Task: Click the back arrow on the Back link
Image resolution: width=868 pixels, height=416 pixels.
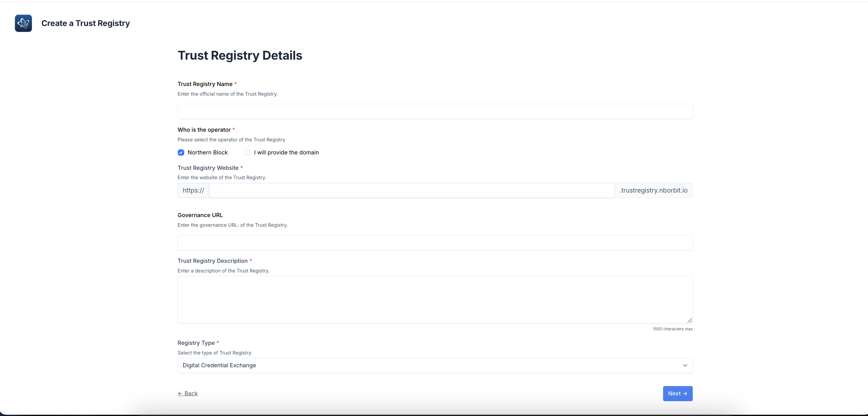Action: [181, 393]
